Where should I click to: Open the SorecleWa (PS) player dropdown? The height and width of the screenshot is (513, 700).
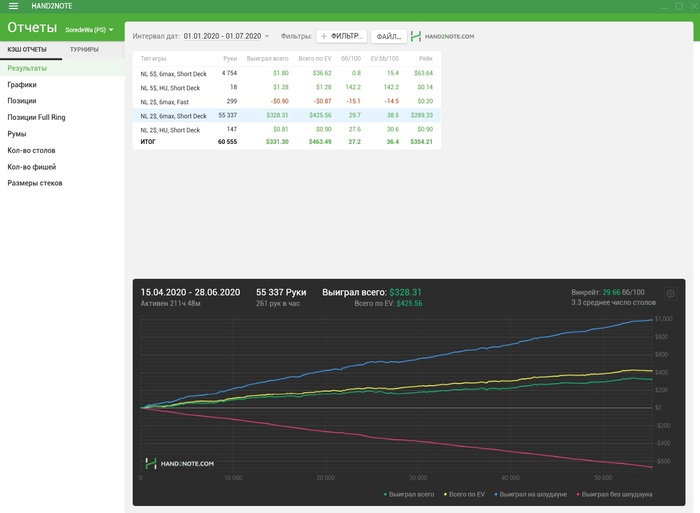(89, 30)
